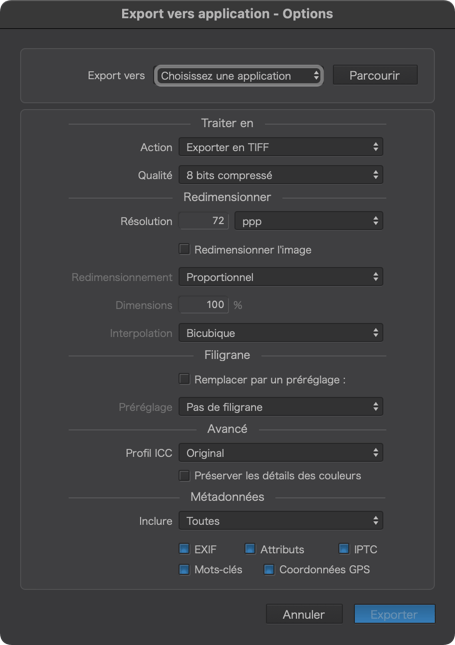
Task: Uncheck the Attributs metadata checkbox
Action: click(250, 549)
